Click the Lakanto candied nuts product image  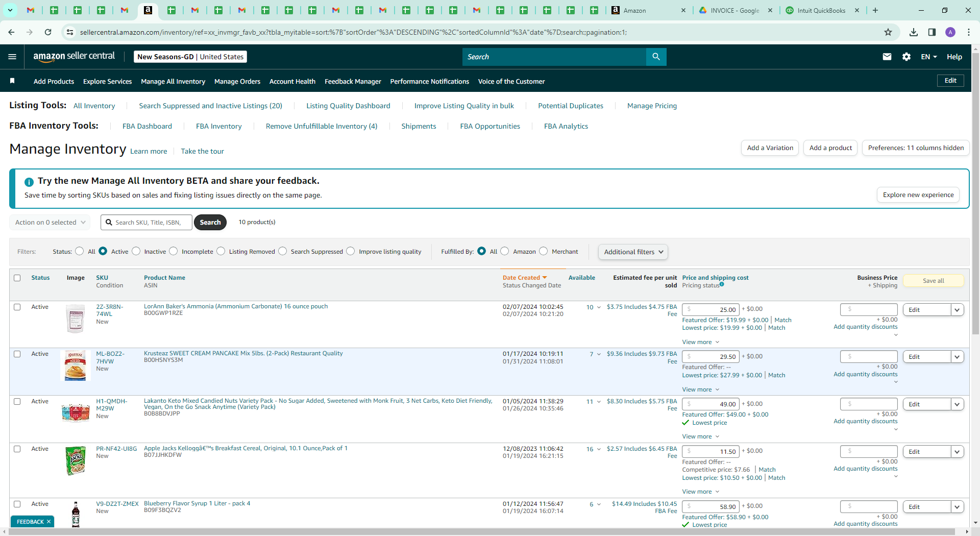(76, 412)
